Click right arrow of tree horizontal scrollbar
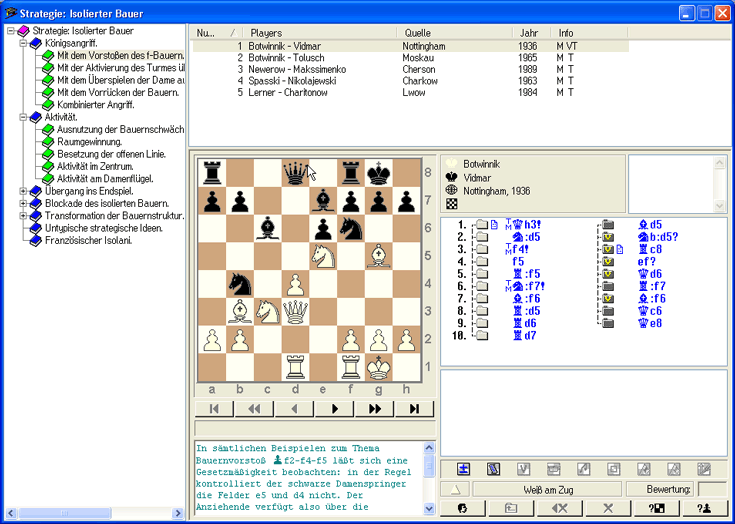735x524 pixels. click(x=178, y=513)
